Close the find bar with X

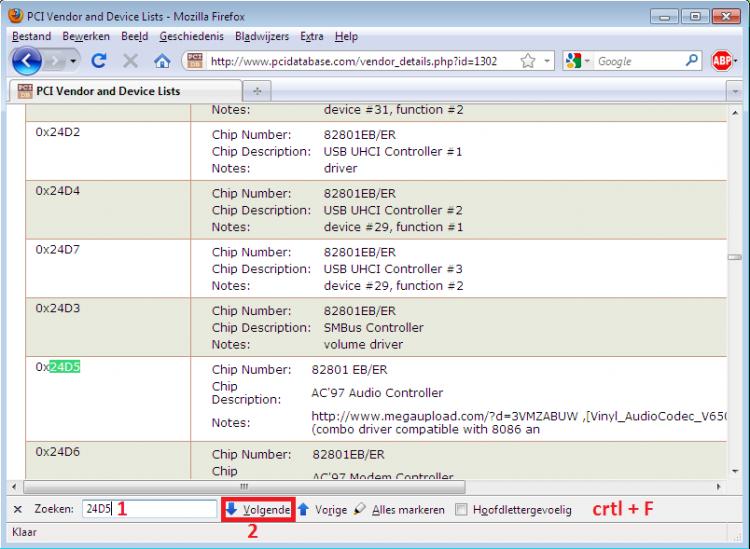[x=18, y=509]
